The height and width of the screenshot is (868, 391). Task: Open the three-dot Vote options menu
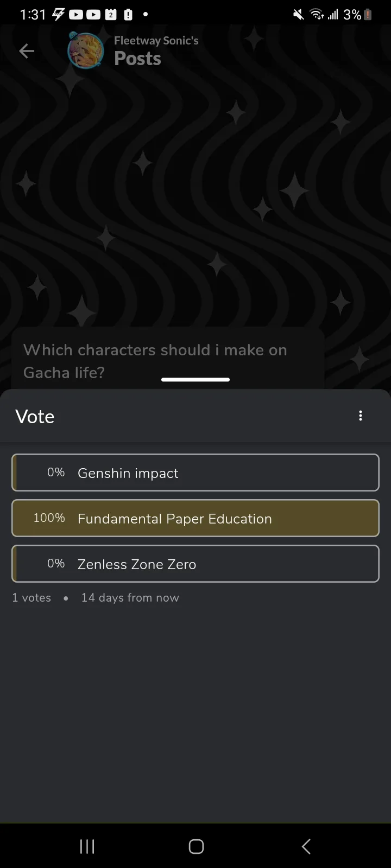pos(361,416)
